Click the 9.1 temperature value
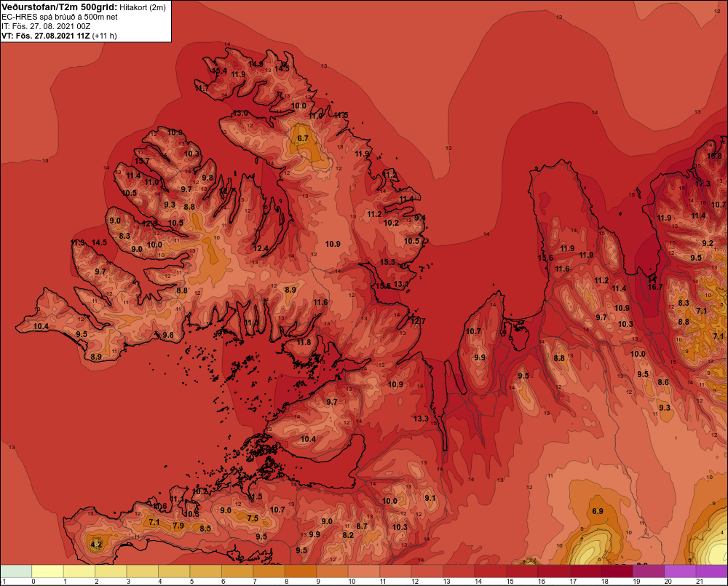Image resolution: width=728 pixels, height=586 pixels. coord(430,498)
